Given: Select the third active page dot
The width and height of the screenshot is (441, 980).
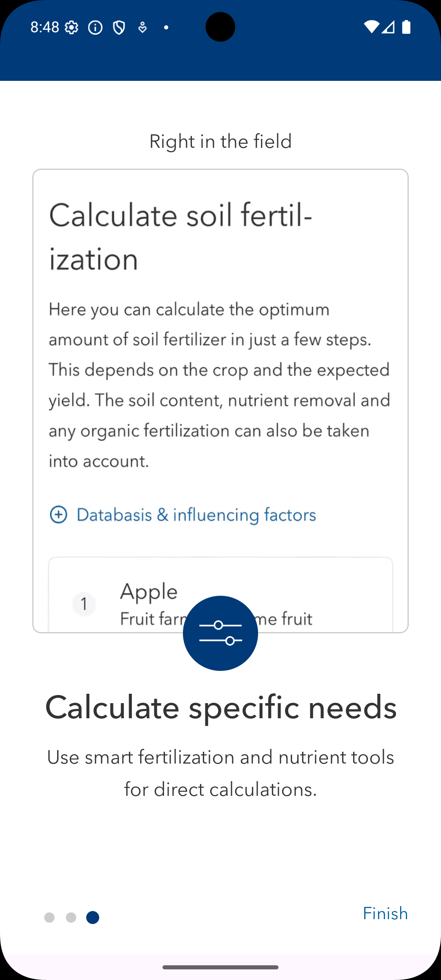Looking at the screenshot, I should [x=93, y=918].
